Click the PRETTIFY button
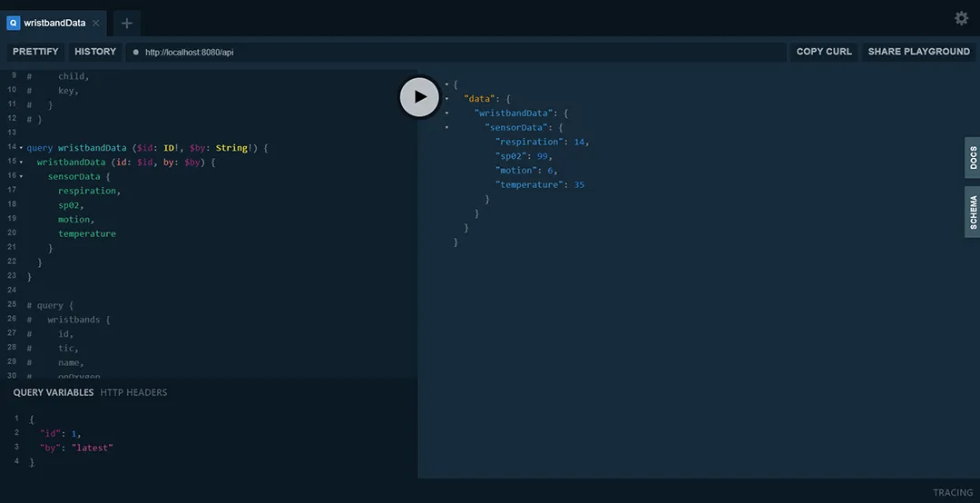 [35, 52]
